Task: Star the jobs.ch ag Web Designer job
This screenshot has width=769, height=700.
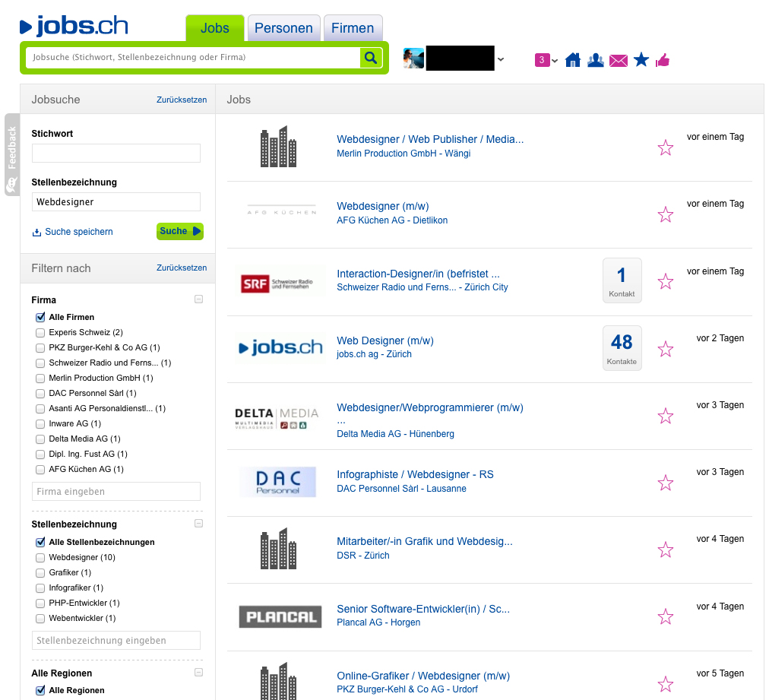Action: tap(665, 350)
